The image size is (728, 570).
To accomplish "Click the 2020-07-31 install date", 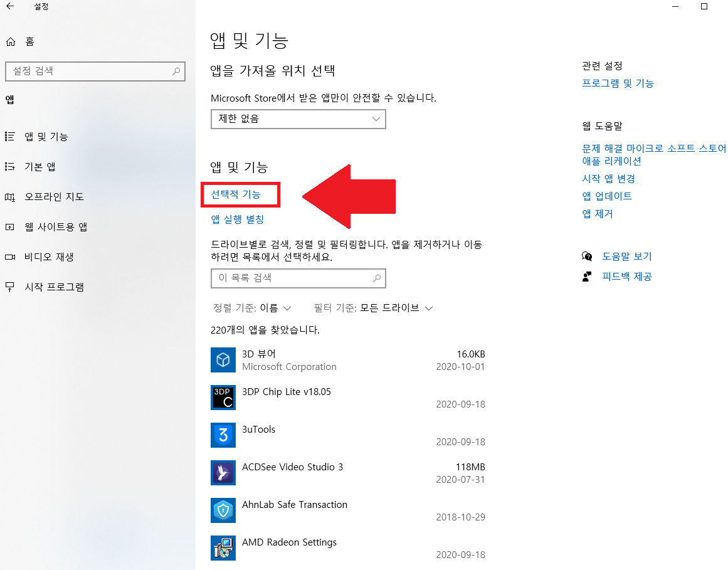I will tap(461, 480).
